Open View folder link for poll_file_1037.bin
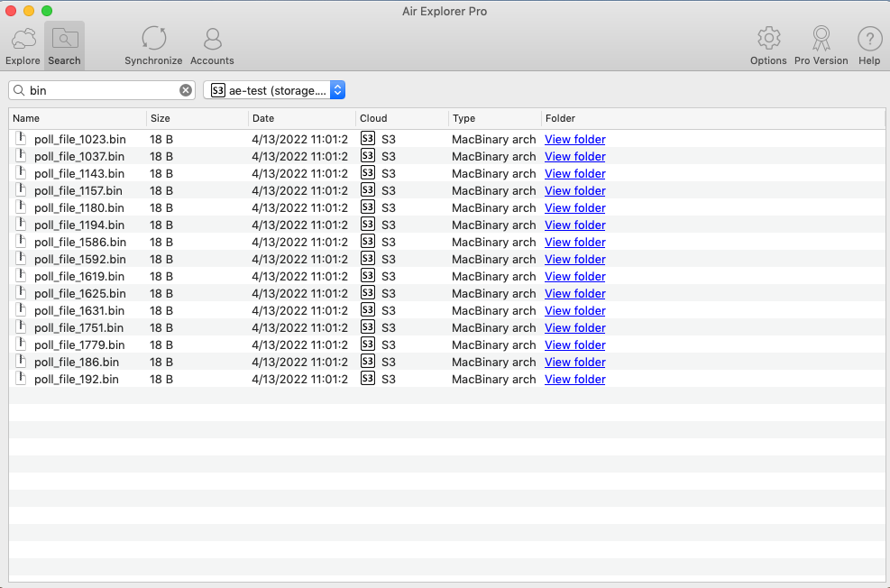 coord(575,156)
